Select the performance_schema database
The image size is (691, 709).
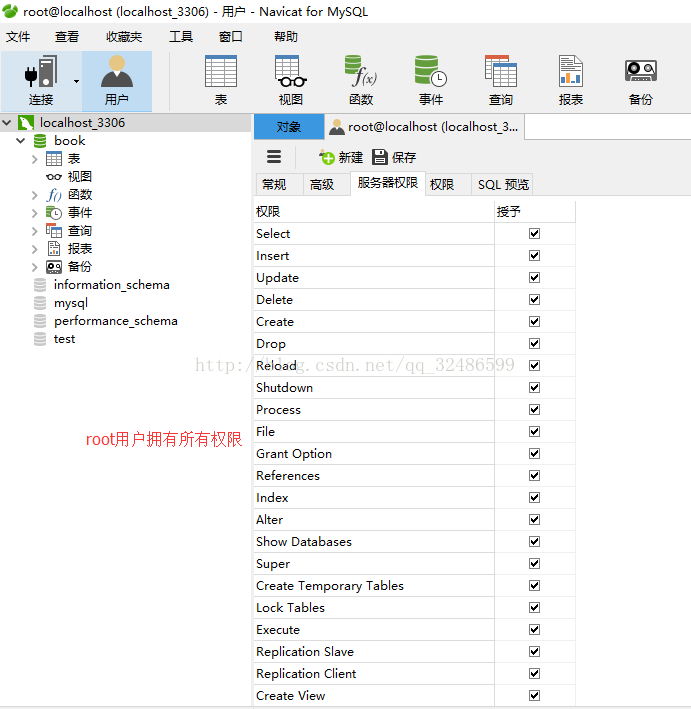[x=115, y=321]
